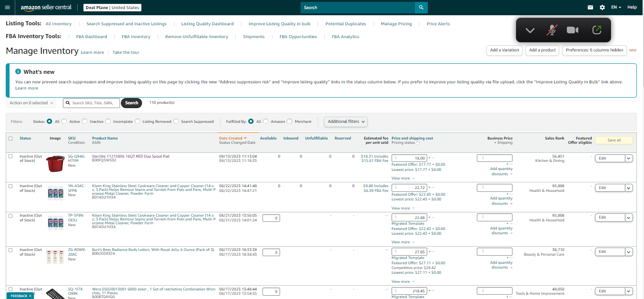Image resolution: width=644 pixels, height=299 pixels.
Task: Click the Add a product button
Action: coord(543,50)
